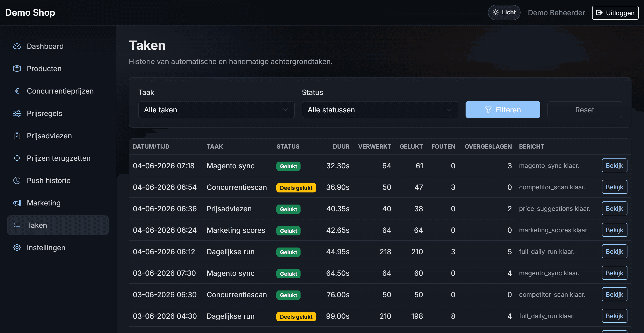Click the 218 verwerkt value
This screenshot has width=644, height=333.
pyautogui.click(x=385, y=252)
